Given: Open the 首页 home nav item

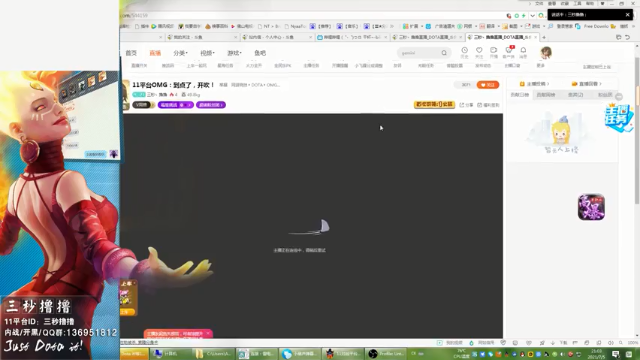Looking at the screenshot, I should (x=131, y=53).
